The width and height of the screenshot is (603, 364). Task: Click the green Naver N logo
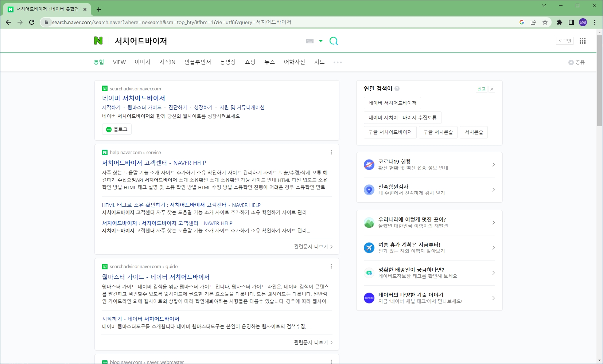tap(98, 41)
